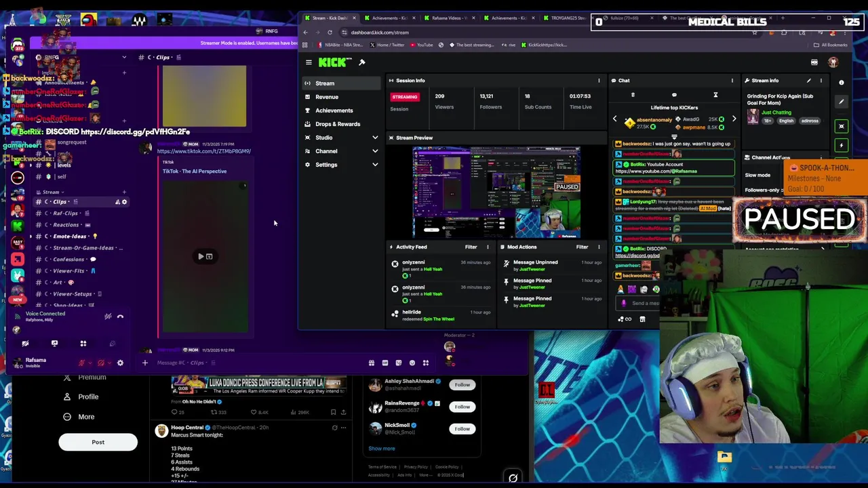Toggle Discord microphone mute
Screen dimensions: 868x488
point(81,363)
